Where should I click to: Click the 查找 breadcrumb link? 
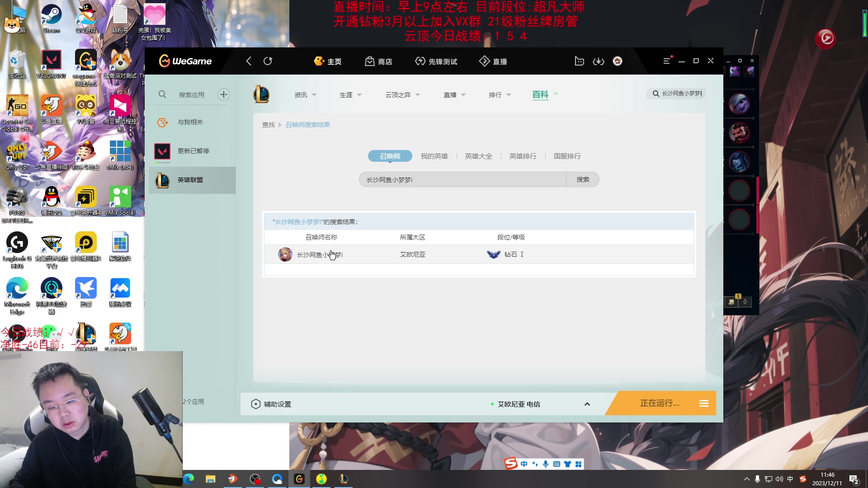(x=269, y=125)
